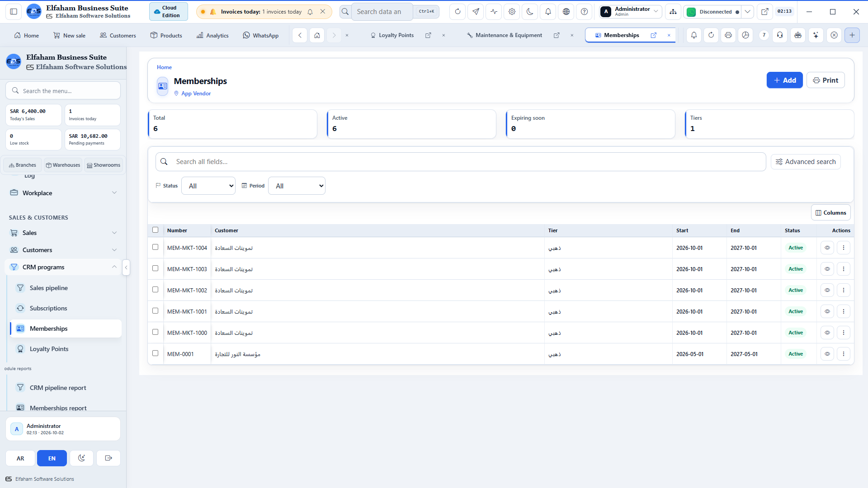Expand the Workplace sidebar section

63,193
